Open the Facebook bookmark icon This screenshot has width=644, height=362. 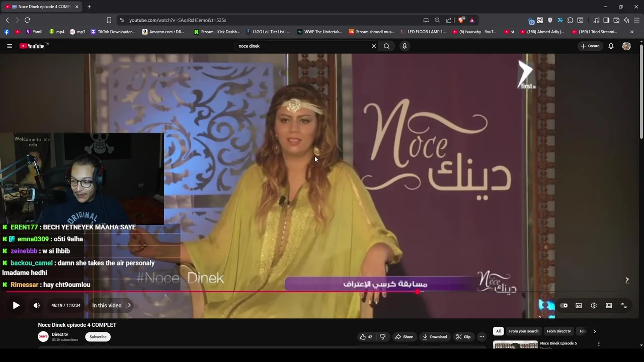point(7,32)
